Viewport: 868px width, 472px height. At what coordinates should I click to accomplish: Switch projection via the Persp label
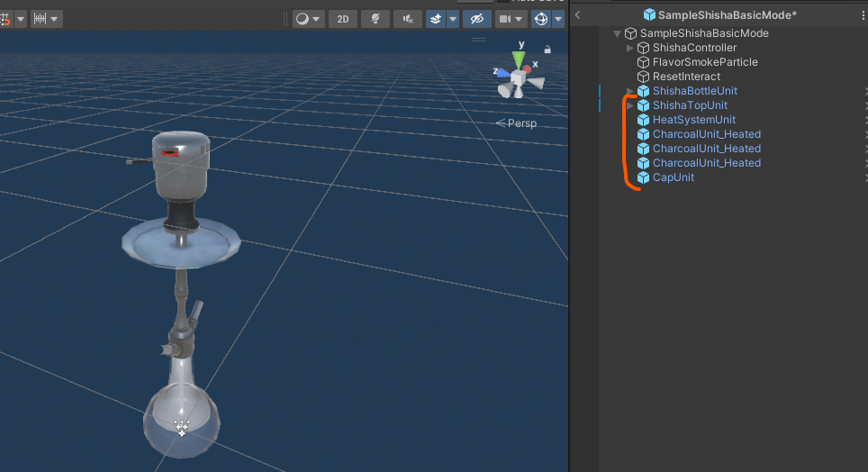516,123
